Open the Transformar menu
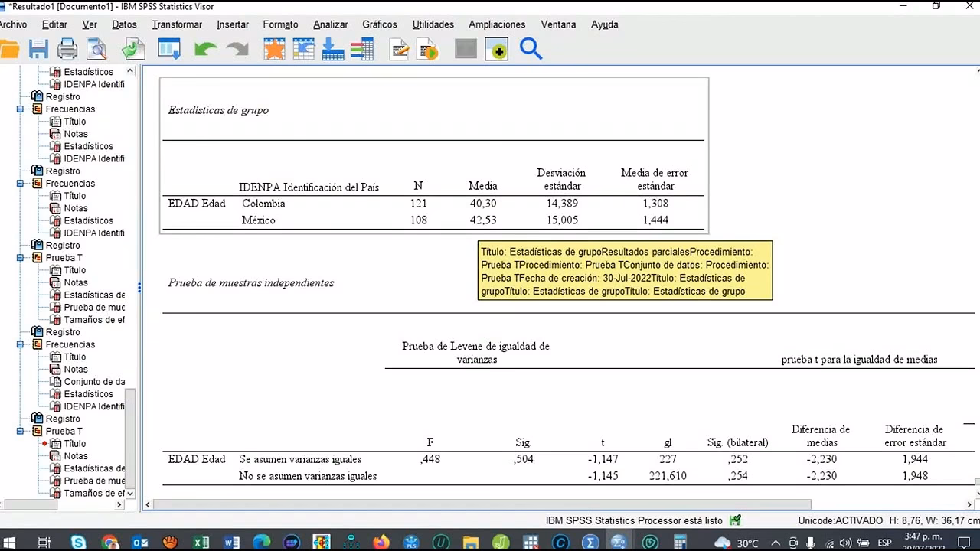This screenshot has width=980, height=551. (177, 24)
